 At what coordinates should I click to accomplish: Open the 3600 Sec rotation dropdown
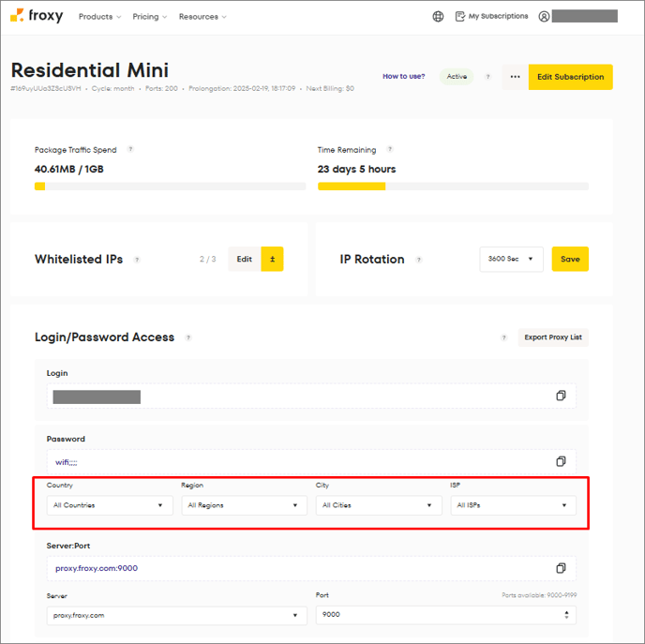pyautogui.click(x=511, y=259)
